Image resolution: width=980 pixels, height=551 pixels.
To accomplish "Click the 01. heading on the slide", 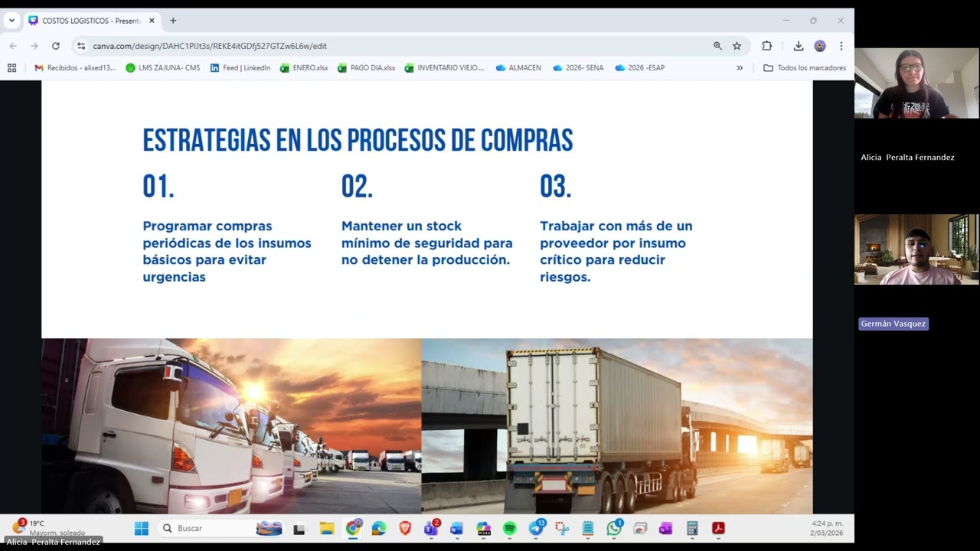I will coord(158,186).
